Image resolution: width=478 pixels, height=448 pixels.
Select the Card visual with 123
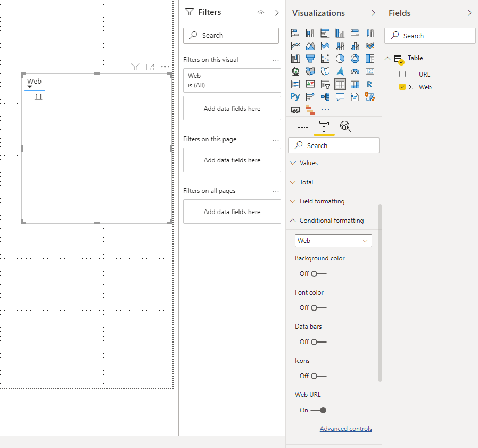coord(370,71)
